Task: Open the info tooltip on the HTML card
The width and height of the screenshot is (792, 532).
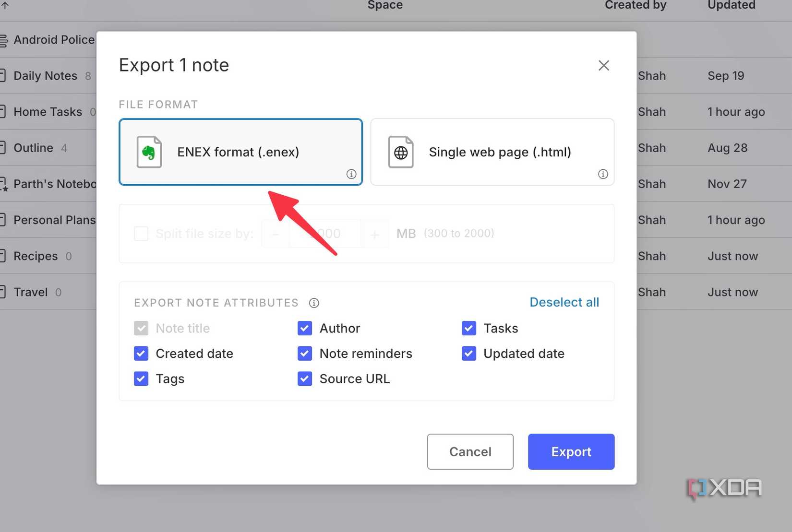Action: point(603,174)
